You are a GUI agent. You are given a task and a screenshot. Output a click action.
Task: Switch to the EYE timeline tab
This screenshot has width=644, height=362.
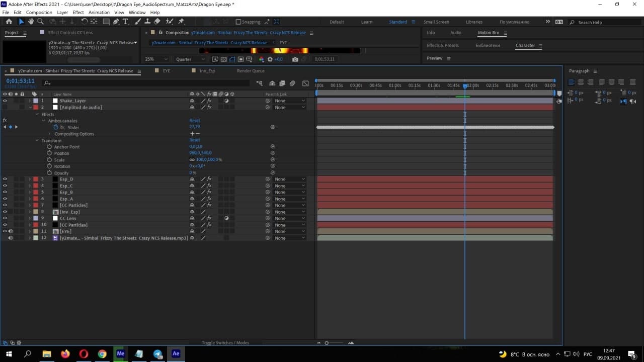(166, 71)
